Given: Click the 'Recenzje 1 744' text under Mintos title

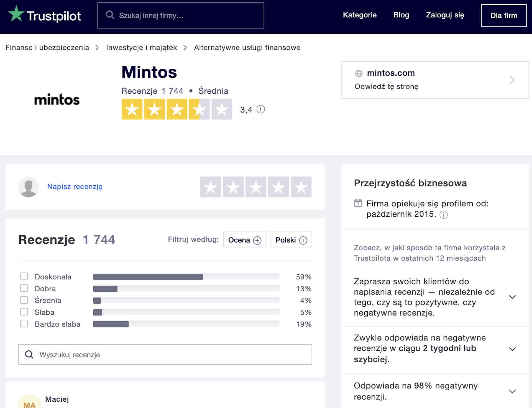Looking at the screenshot, I should coord(152,91).
